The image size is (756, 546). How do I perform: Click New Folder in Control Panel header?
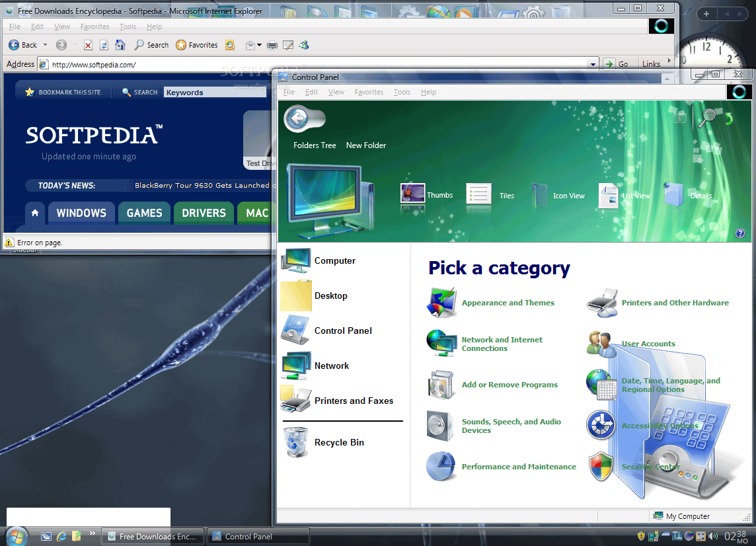(x=366, y=145)
